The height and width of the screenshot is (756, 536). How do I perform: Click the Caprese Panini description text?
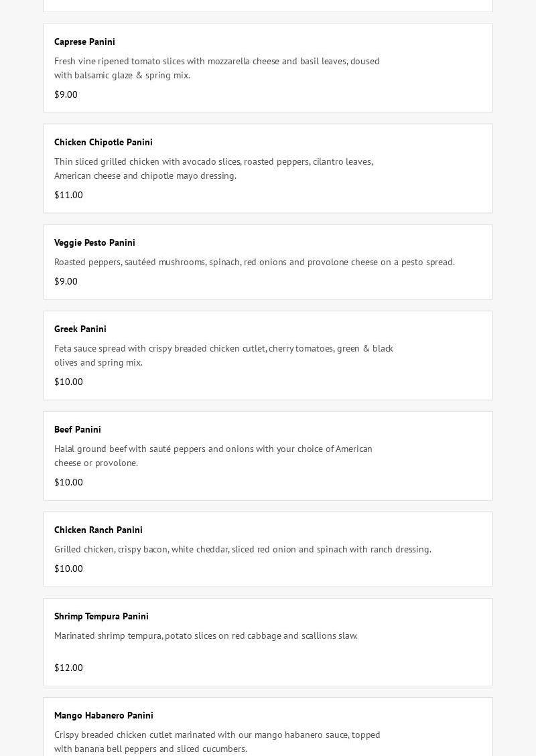[x=216, y=68]
